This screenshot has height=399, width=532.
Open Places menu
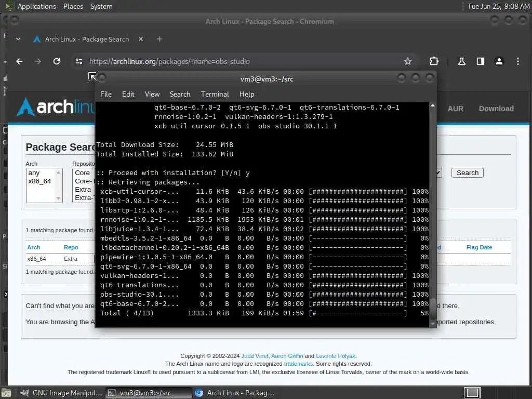click(x=73, y=6)
